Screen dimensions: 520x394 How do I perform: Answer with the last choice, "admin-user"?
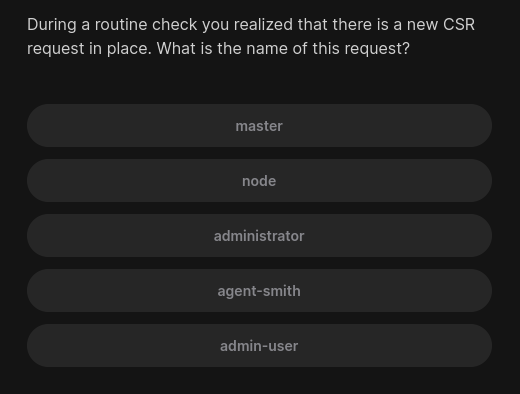click(x=259, y=346)
